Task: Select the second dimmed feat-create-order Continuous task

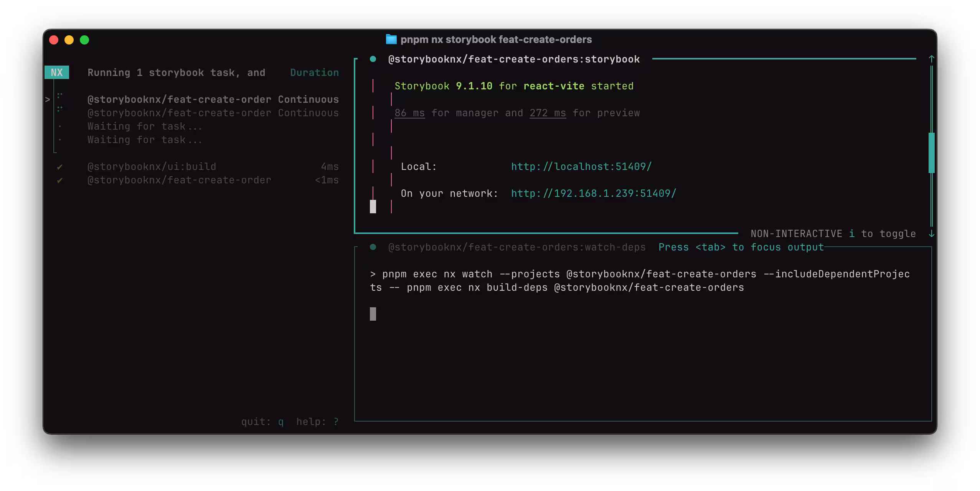Action: coord(213,113)
